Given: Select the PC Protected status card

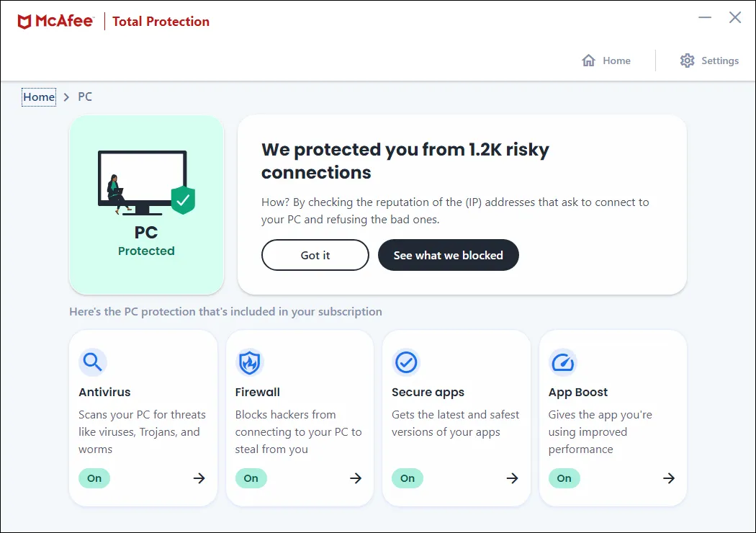Looking at the screenshot, I should (x=146, y=205).
